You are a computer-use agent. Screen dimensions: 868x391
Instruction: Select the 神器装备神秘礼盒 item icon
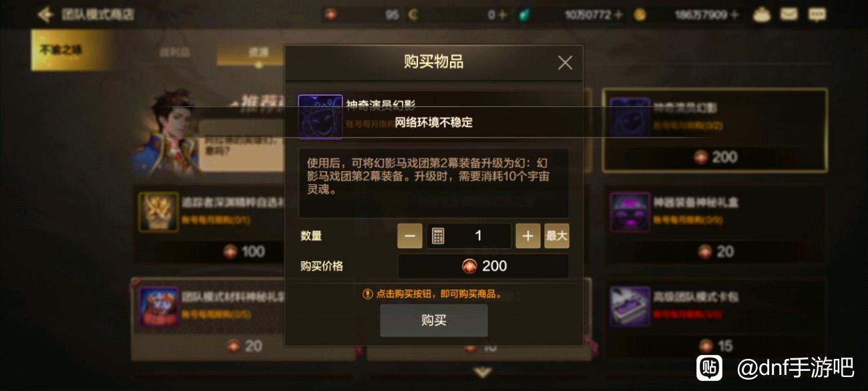pyautogui.click(x=630, y=212)
